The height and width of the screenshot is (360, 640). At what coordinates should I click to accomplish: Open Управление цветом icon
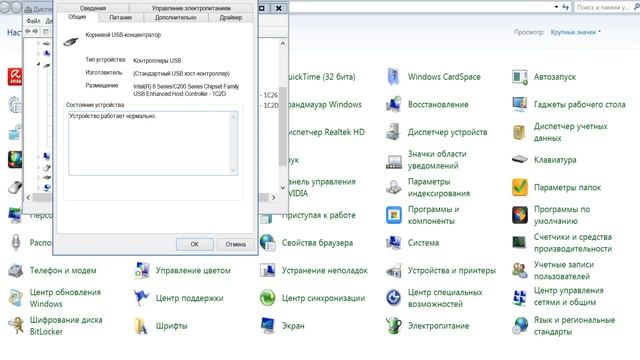coord(142,271)
